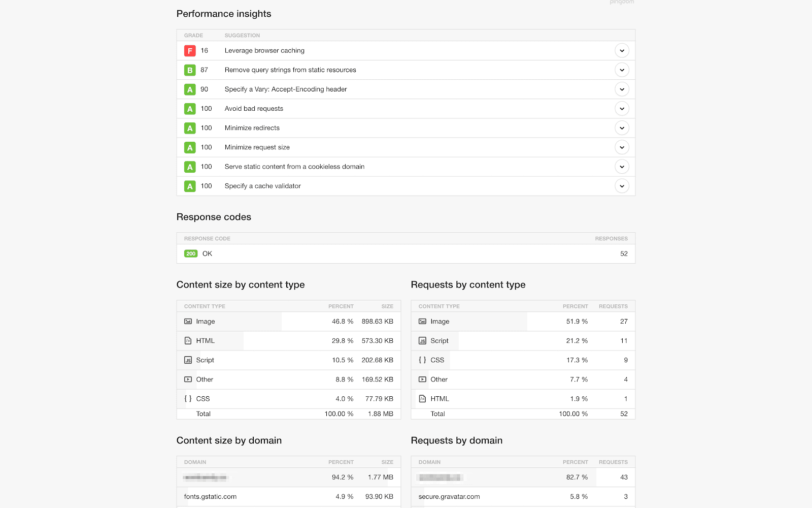Expand Specify a cache validator chevron

point(622,186)
